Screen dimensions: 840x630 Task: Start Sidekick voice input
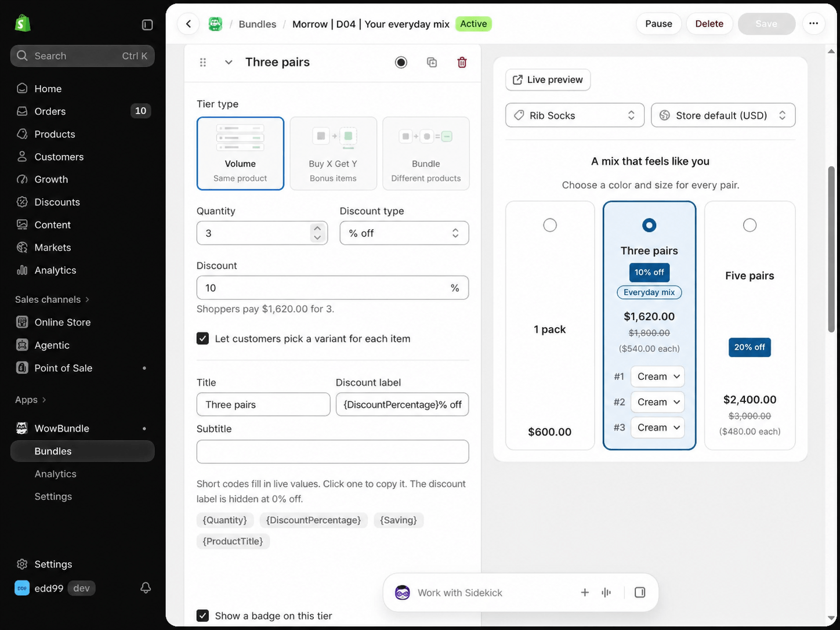coord(606,592)
